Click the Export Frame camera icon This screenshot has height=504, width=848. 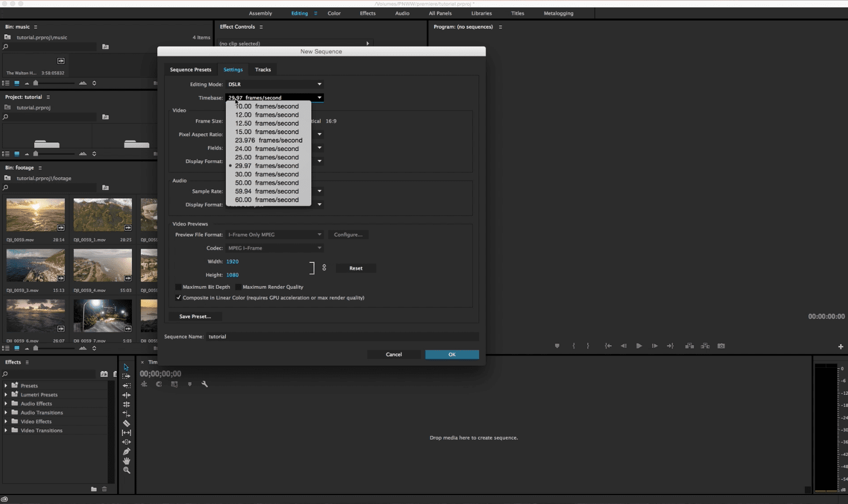721,346
